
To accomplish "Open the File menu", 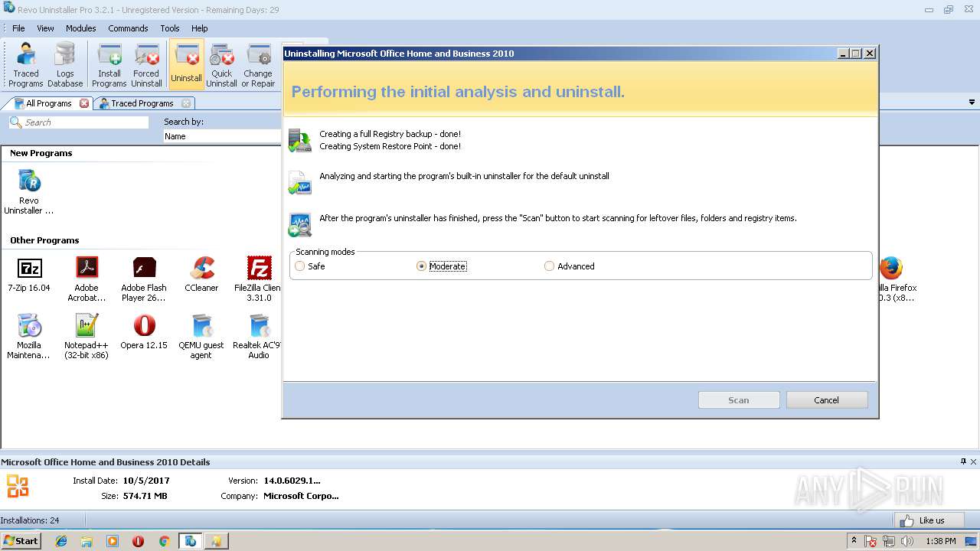I will point(18,28).
